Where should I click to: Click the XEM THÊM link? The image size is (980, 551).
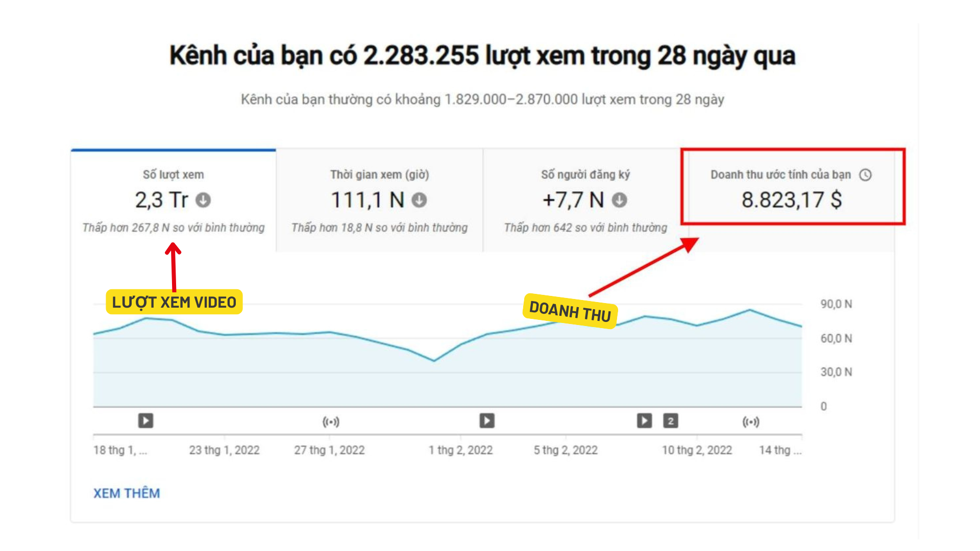pos(127,493)
